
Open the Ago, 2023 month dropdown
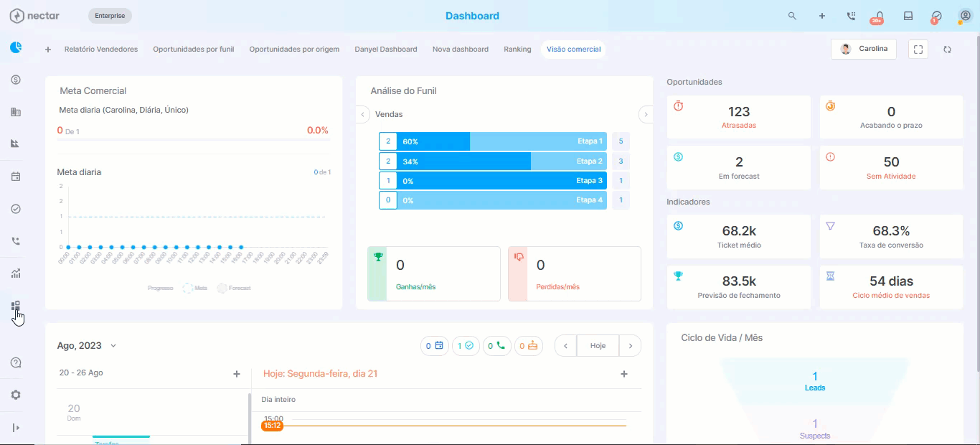87,345
